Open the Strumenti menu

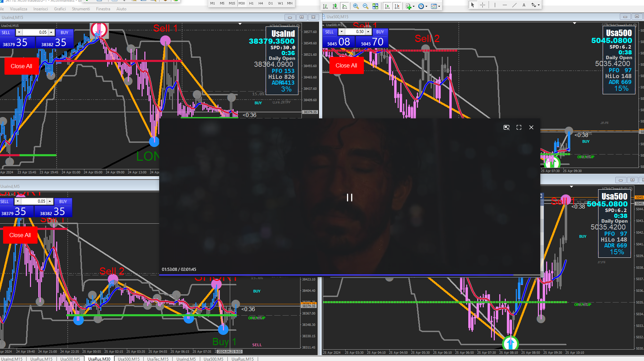pos(81,9)
